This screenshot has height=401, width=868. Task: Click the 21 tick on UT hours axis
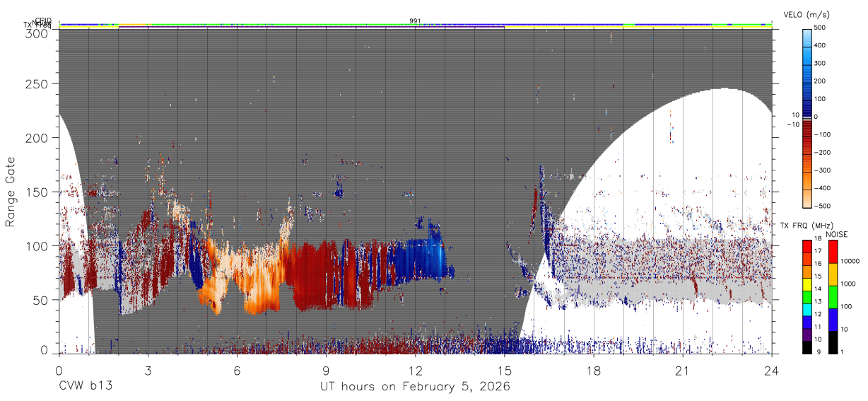click(682, 371)
